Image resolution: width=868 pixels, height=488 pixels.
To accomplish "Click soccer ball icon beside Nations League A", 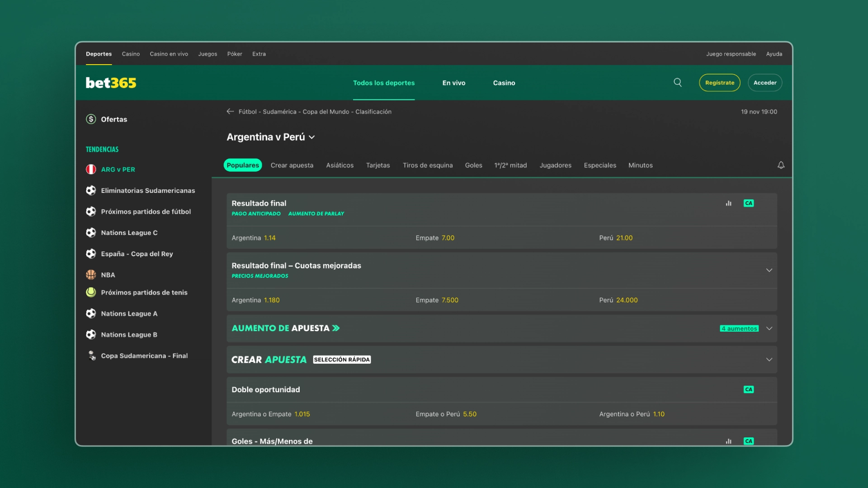I will (x=91, y=314).
